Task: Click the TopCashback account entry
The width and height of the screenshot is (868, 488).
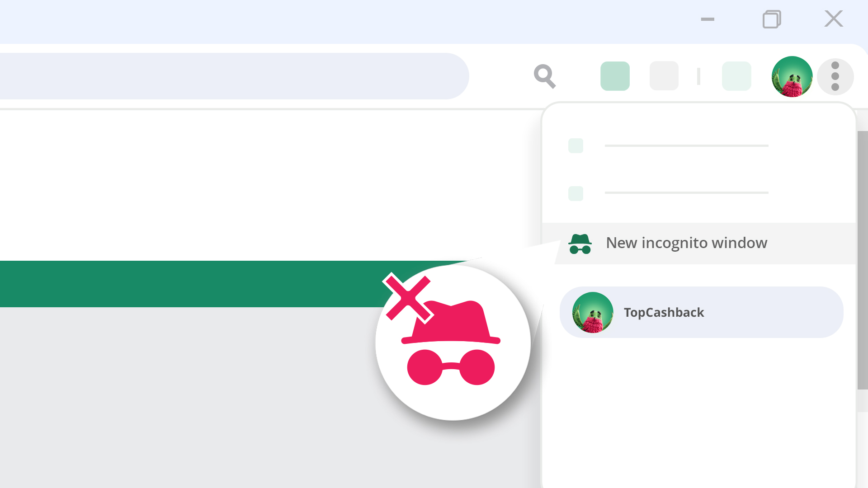Action: click(x=701, y=312)
